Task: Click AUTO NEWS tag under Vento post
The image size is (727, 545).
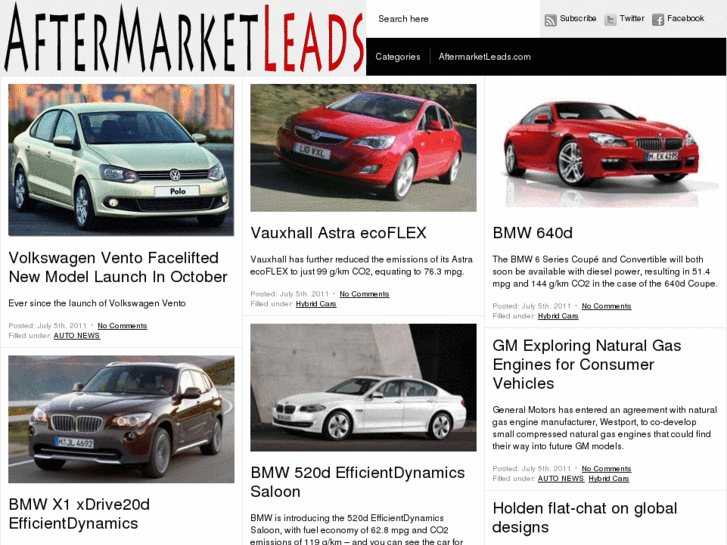Action: point(77,335)
